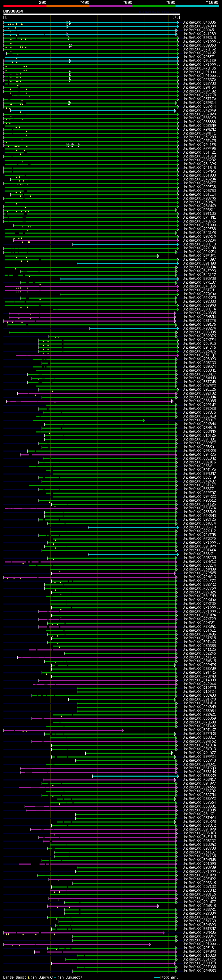Select label UniRef100_Q40335

coord(199,313)
